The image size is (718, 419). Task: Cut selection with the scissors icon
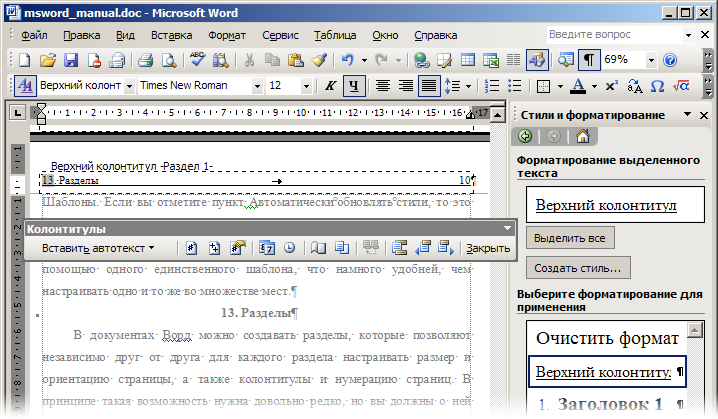coord(249,60)
